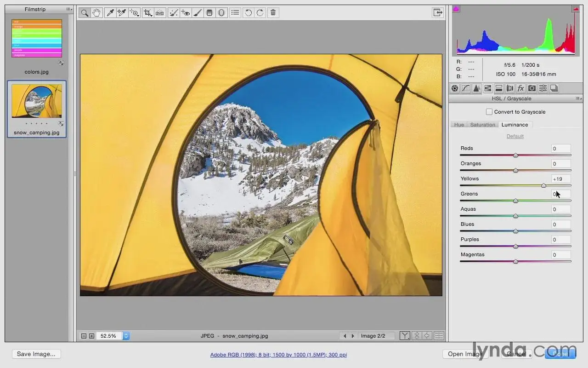The image size is (588, 368).
Task: Choose the Graduated Filter tool
Action: 209,13
